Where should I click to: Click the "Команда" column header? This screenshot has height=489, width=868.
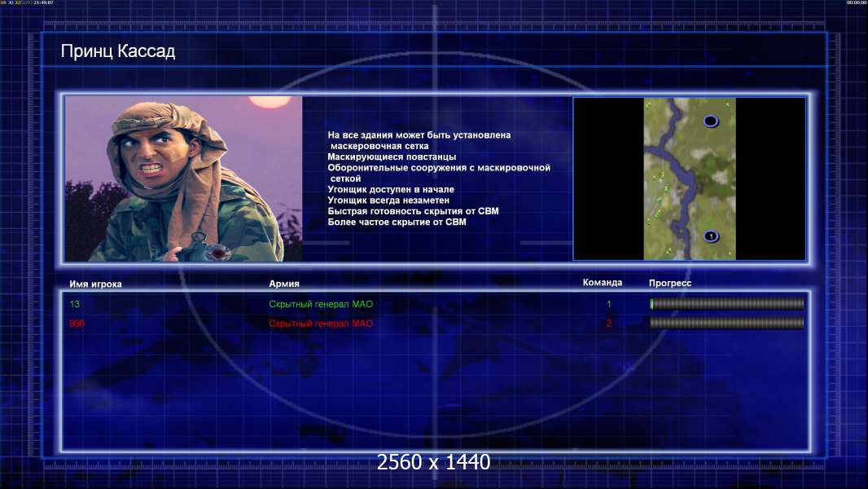603,283
